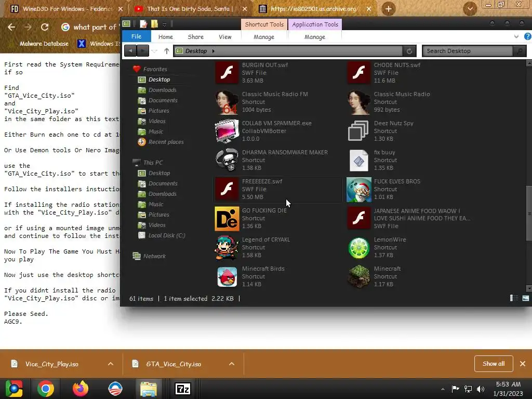This screenshot has width=532, height=399.
Task: Select Network in the navigation pane
Action: tap(149, 256)
